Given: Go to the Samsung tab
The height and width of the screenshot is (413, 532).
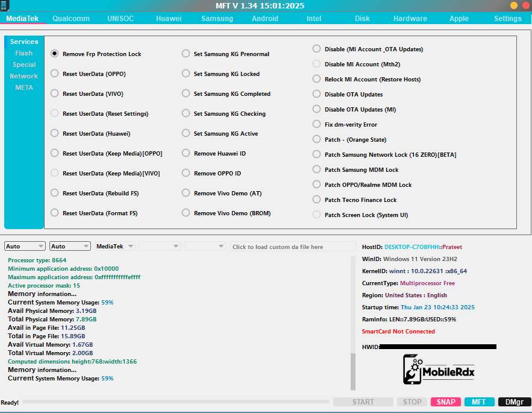Looking at the screenshot, I should click(217, 18).
